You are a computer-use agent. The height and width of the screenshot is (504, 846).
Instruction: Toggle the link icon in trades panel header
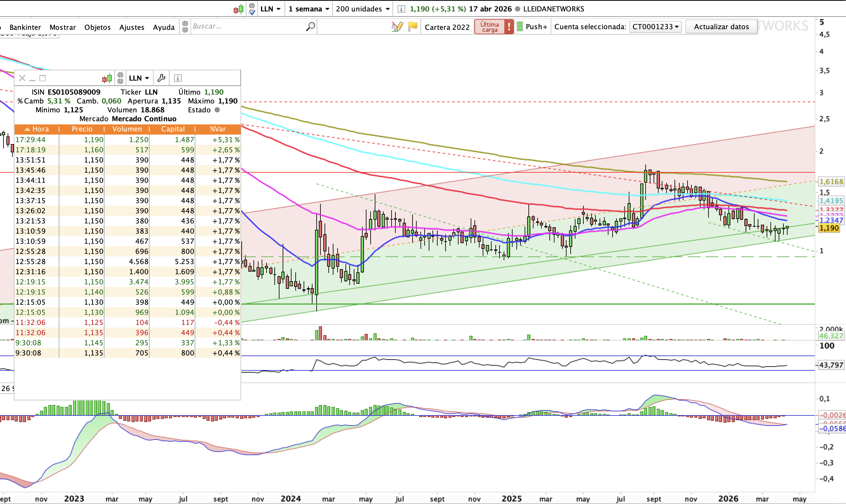(x=120, y=78)
